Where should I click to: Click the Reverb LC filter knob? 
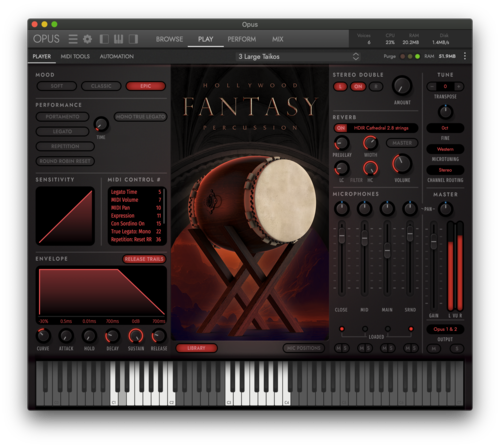point(342,168)
